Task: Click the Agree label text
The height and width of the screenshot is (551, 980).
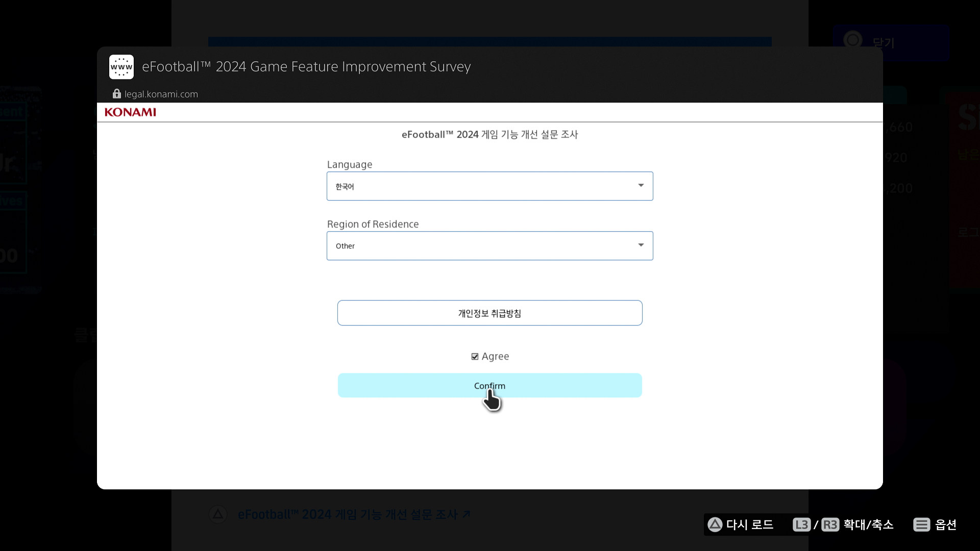Action: 495,357
